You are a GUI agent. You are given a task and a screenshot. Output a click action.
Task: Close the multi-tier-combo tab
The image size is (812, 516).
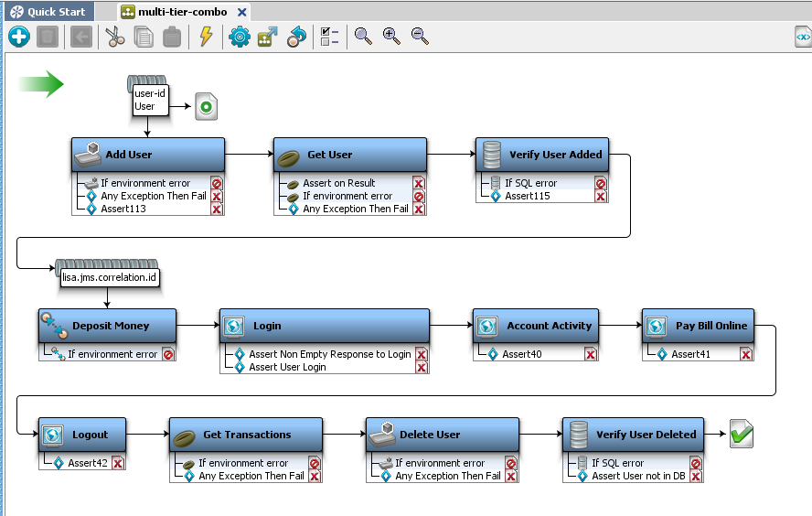tap(241, 12)
